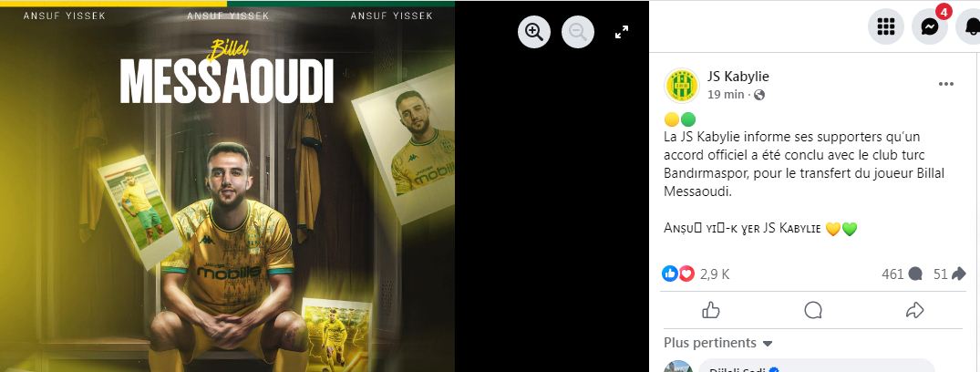View the JS Kabylie page profile picture
Image resolution: width=980 pixels, height=372 pixels.
[681, 85]
